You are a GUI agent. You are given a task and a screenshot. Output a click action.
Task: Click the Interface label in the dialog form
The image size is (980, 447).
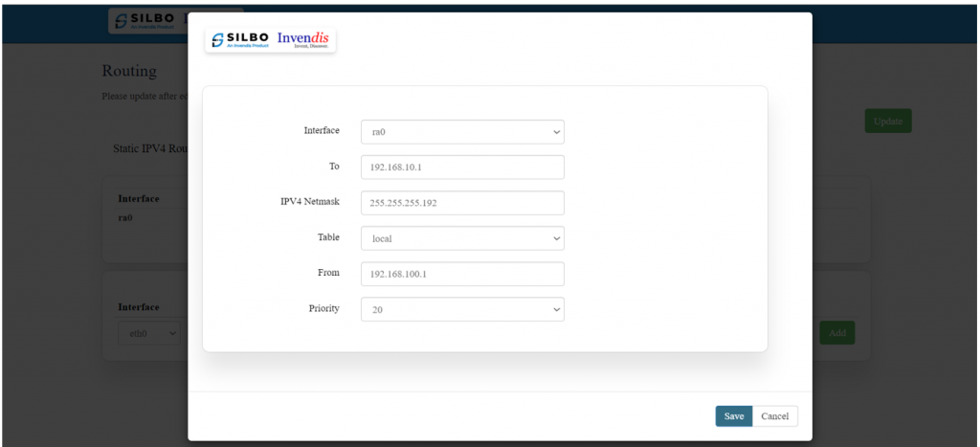321,130
